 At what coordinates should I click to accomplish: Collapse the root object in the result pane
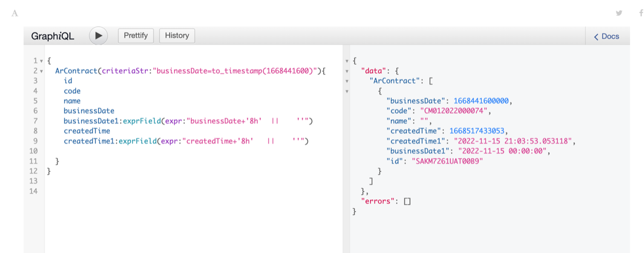click(347, 61)
